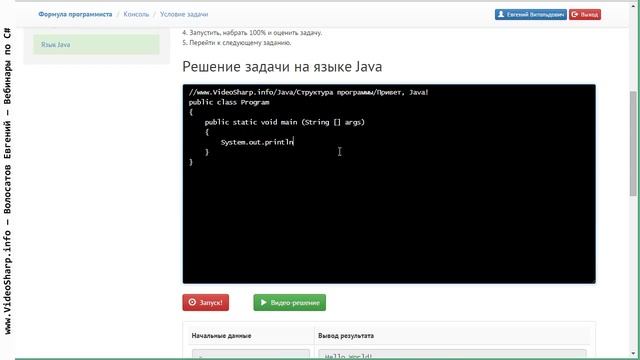
Task: Select the Условие задачи breadcrumb
Action: [x=184, y=14]
